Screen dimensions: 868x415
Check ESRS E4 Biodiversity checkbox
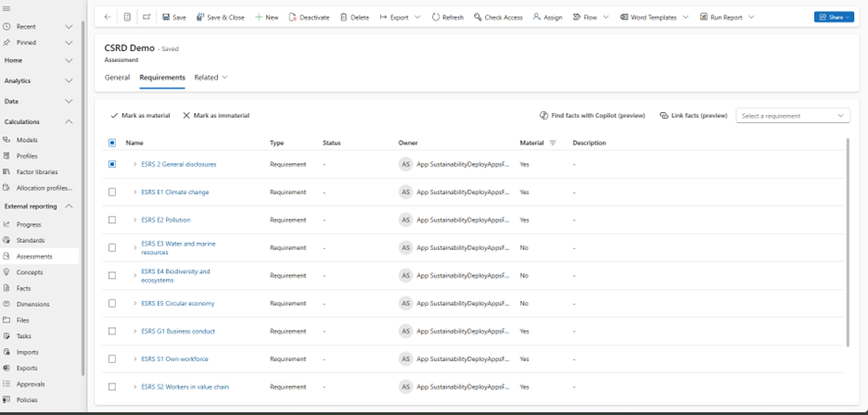[x=112, y=275]
